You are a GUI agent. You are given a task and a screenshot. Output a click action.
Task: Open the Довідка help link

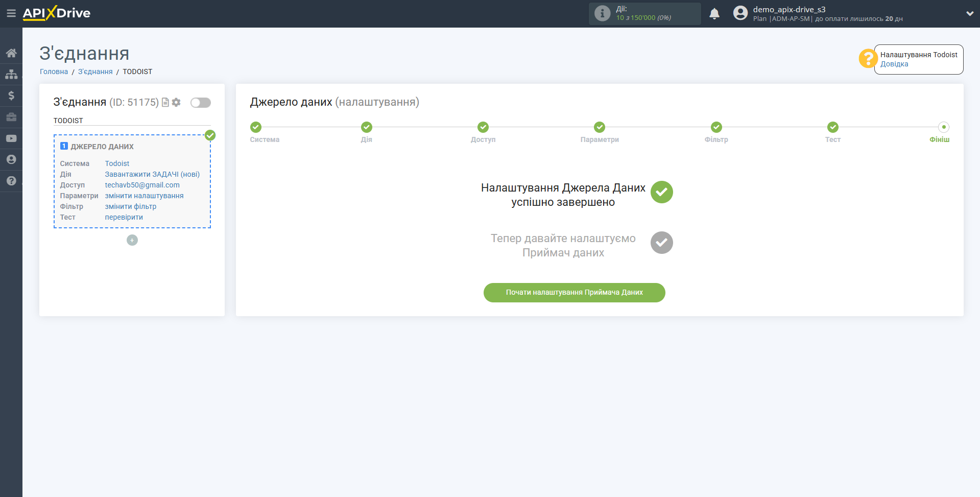click(x=894, y=64)
